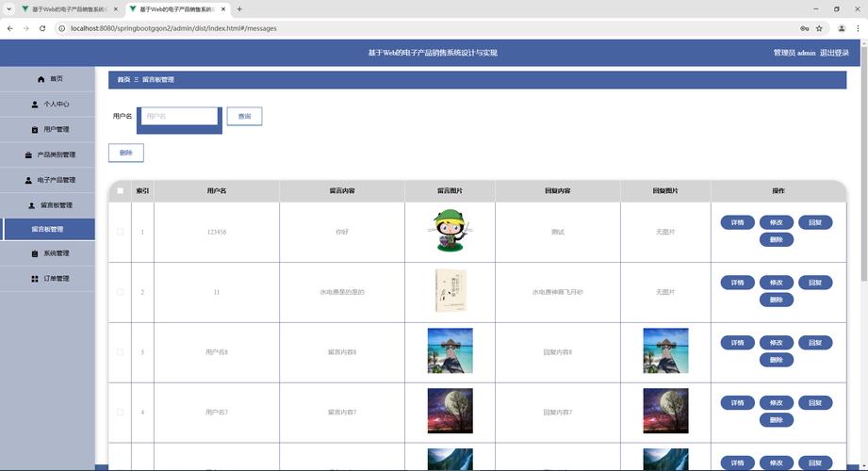Bookmark this page with the star icon
The image size is (868, 471).
pyautogui.click(x=819, y=28)
